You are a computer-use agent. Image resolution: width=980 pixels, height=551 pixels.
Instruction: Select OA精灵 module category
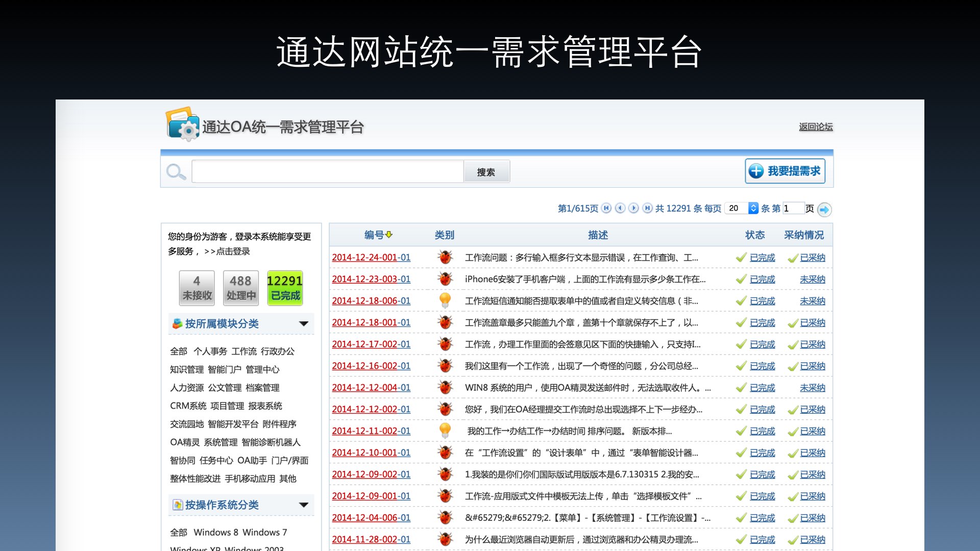tap(185, 442)
